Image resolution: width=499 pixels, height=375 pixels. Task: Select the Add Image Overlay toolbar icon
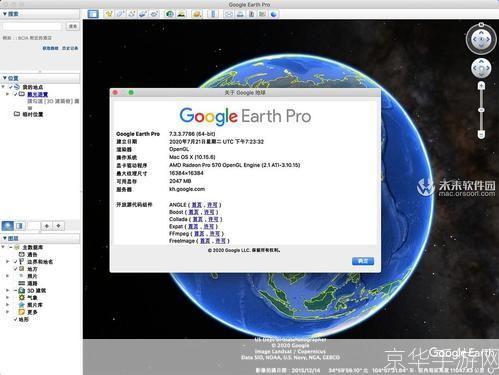pos(143,14)
